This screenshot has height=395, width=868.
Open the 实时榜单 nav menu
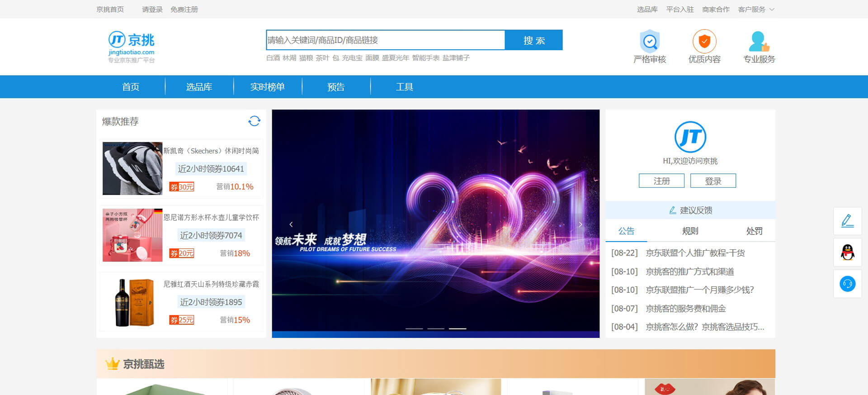click(x=267, y=87)
